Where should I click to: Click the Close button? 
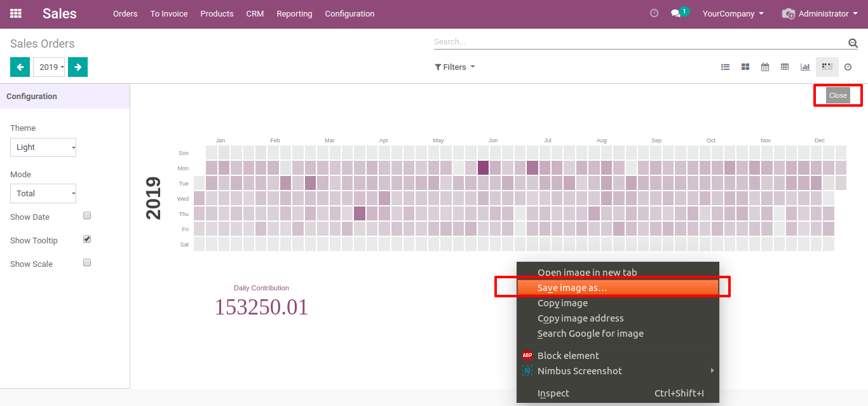click(x=837, y=95)
